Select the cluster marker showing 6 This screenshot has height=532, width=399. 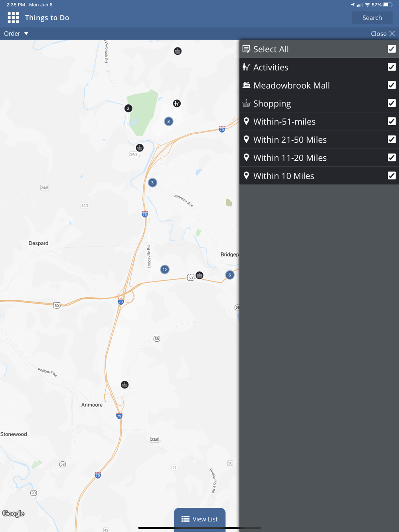coord(229,275)
